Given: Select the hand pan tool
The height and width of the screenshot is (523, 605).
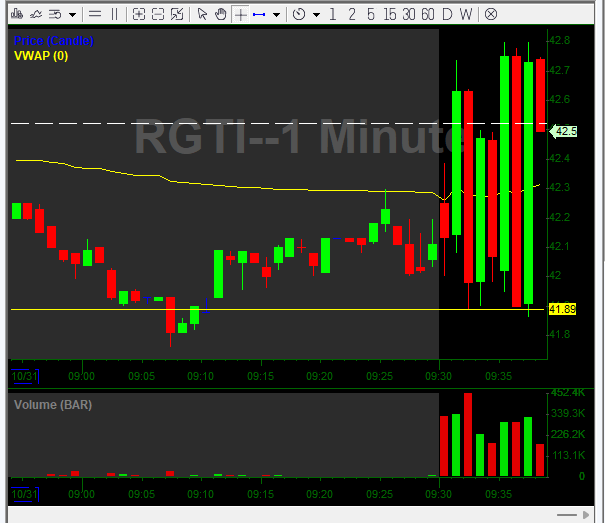Looking at the screenshot, I should [221, 15].
